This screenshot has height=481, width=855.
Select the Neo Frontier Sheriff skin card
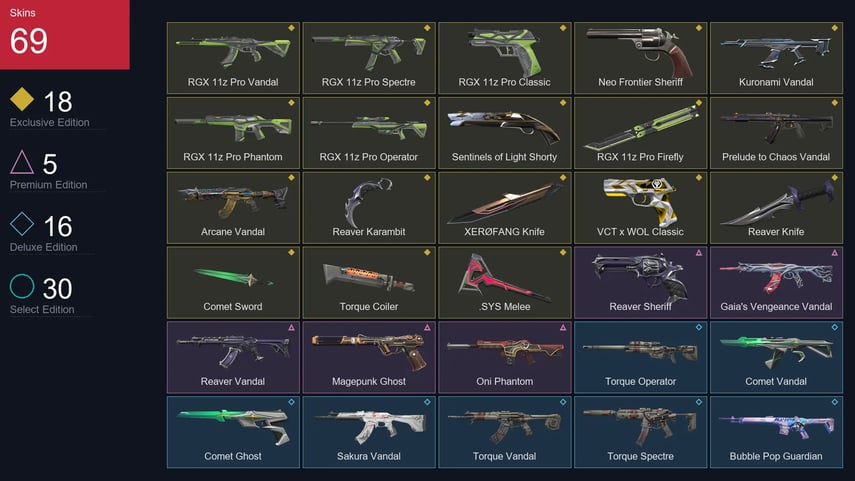640,58
